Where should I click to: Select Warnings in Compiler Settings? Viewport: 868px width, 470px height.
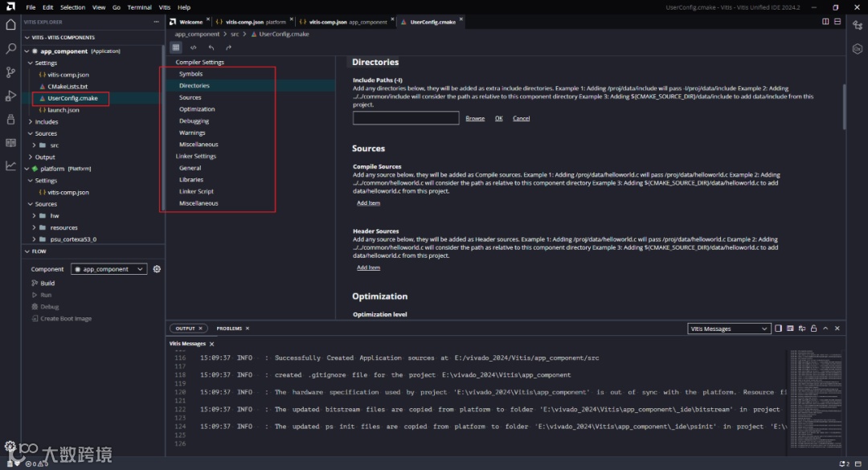192,133
